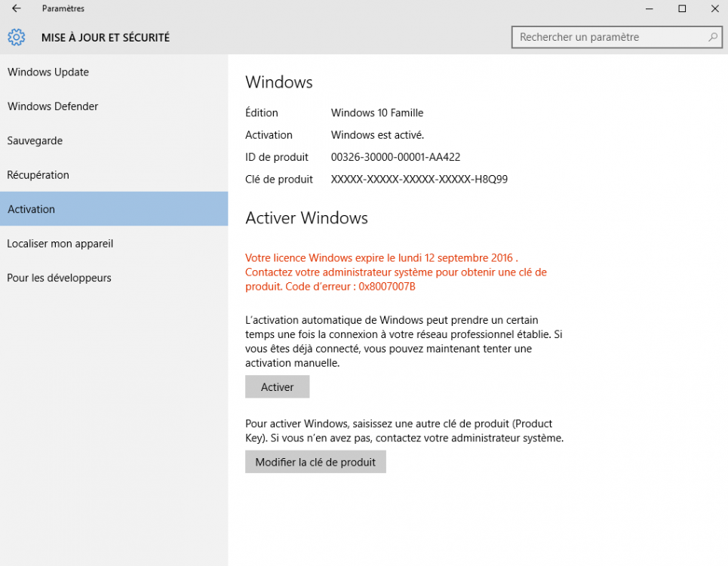Click the red activation error message
The height and width of the screenshot is (566, 728).
(395, 272)
